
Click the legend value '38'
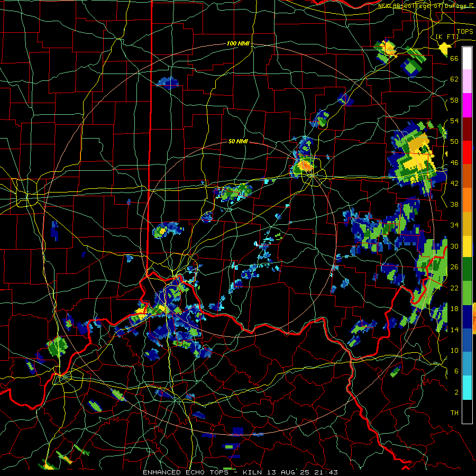[x=454, y=204]
